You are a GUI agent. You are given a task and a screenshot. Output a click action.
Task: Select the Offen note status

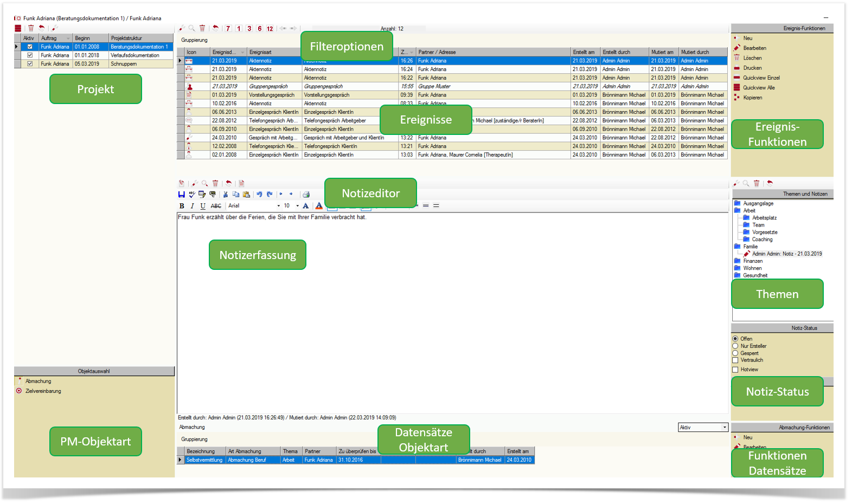click(735, 339)
